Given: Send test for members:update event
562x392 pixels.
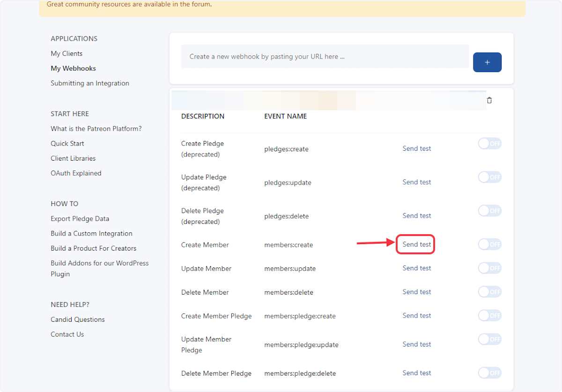Looking at the screenshot, I should [416, 268].
